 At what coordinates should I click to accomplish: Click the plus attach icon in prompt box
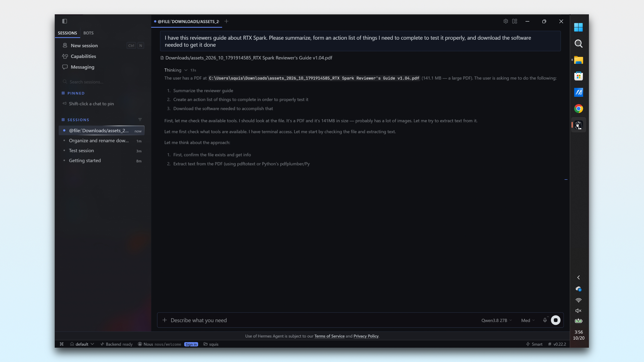point(165,320)
